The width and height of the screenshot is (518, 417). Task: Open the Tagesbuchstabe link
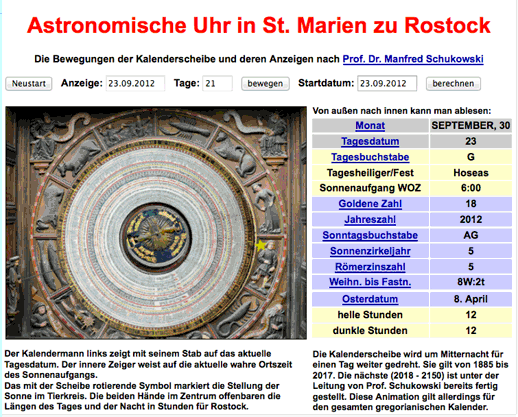370,157
